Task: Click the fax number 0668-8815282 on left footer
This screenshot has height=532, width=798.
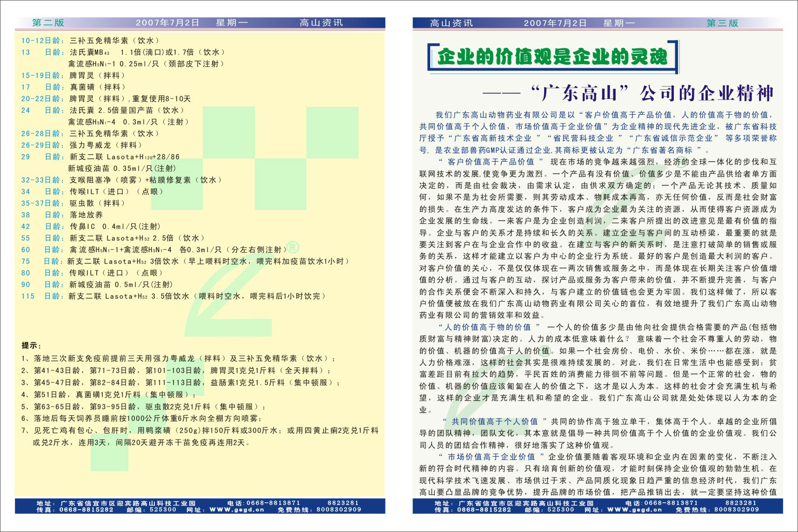Action: point(86,509)
